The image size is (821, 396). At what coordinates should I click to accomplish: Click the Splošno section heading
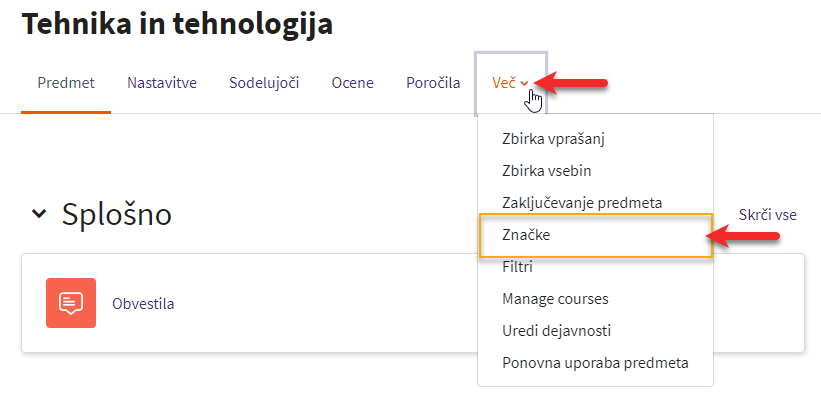click(117, 214)
